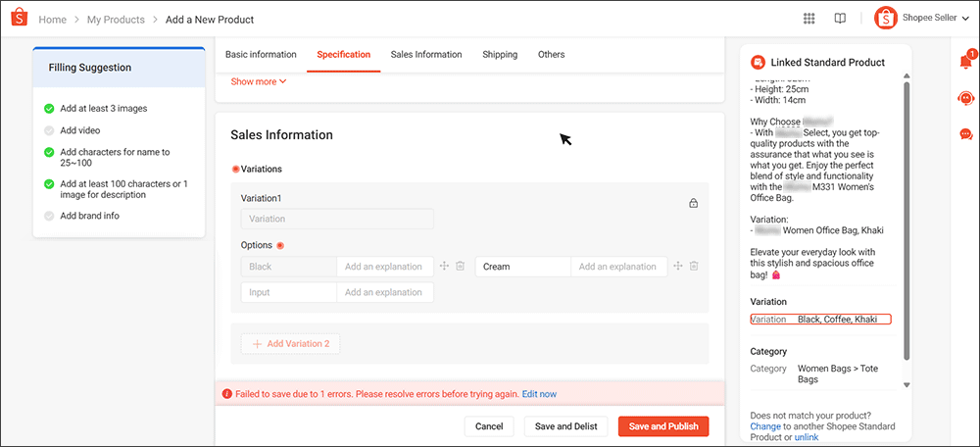Click the unlink link

point(807,437)
